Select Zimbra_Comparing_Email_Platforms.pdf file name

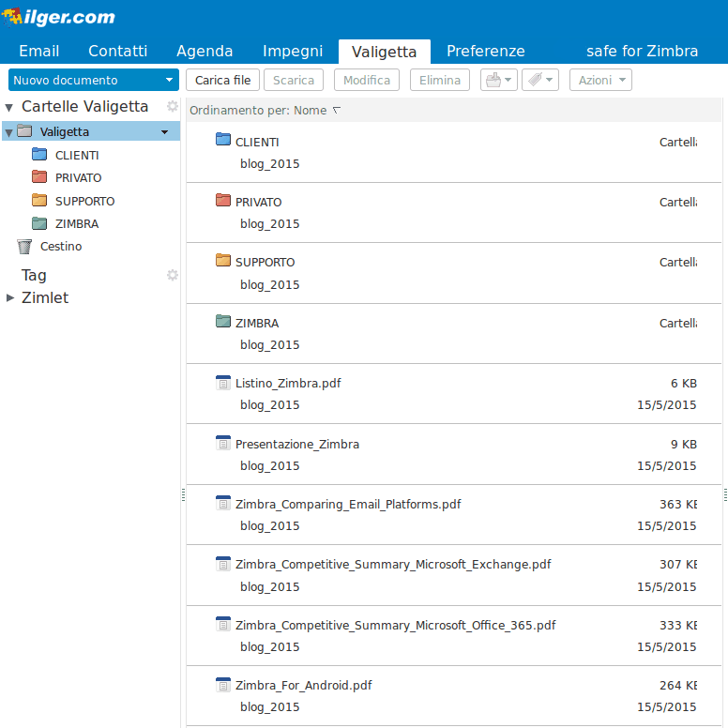pyautogui.click(x=348, y=505)
